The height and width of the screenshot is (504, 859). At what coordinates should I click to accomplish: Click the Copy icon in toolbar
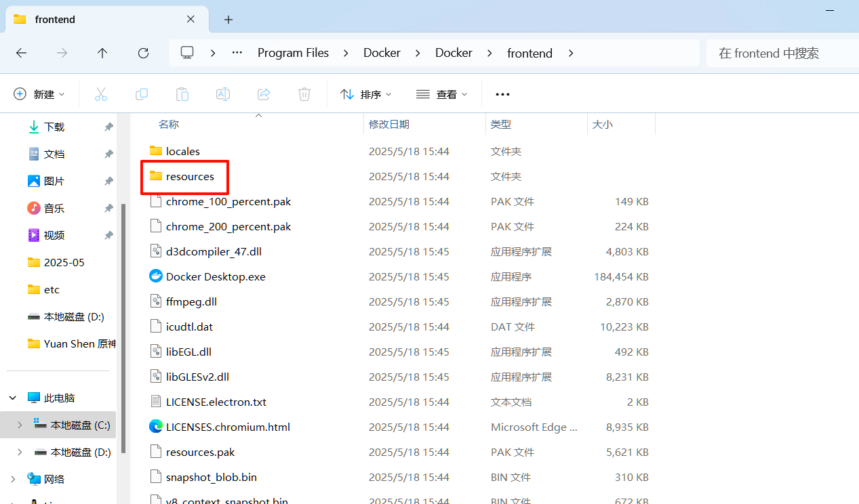click(142, 94)
